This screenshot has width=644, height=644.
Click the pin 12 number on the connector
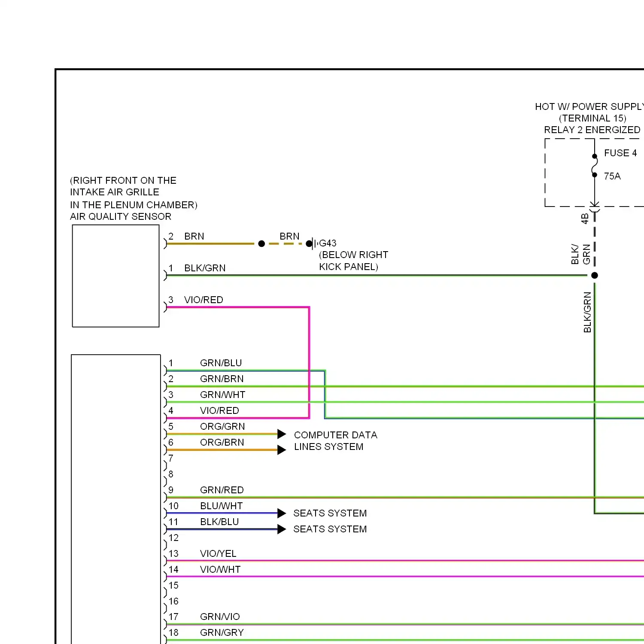pos(173,538)
